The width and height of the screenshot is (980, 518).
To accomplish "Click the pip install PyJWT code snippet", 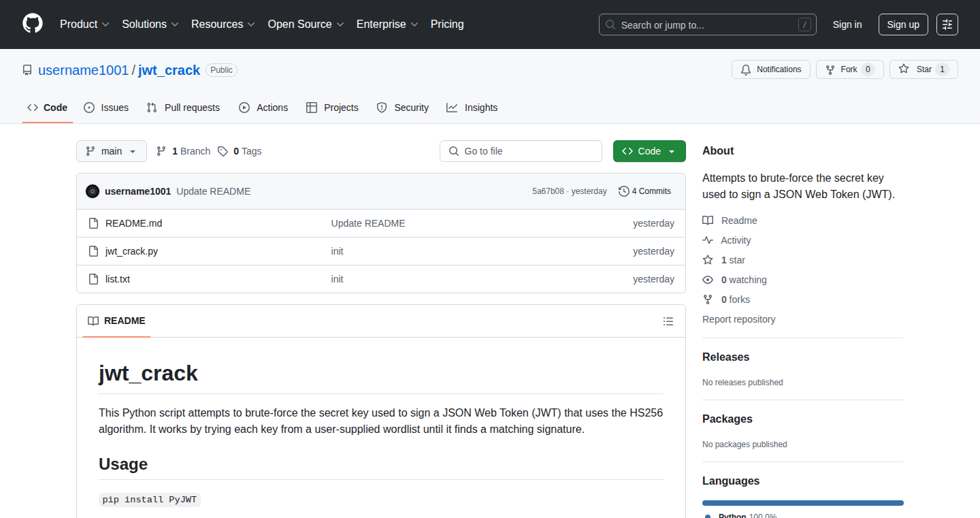I will 150,500.
